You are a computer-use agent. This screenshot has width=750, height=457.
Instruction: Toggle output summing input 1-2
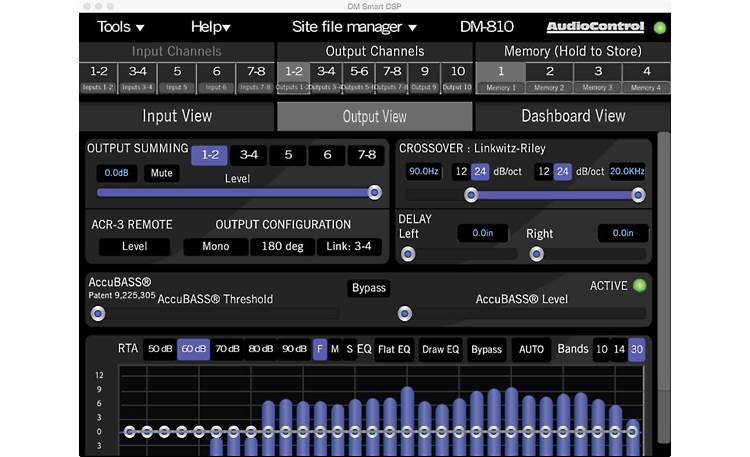tap(210, 155)
